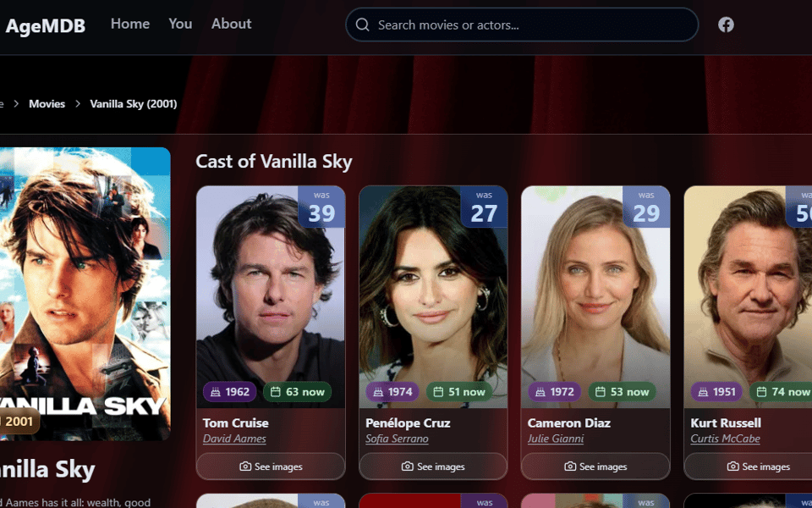Go to the Home menu item
The width and height of the screenshot is (812, 508).
(x=130, y=24)
